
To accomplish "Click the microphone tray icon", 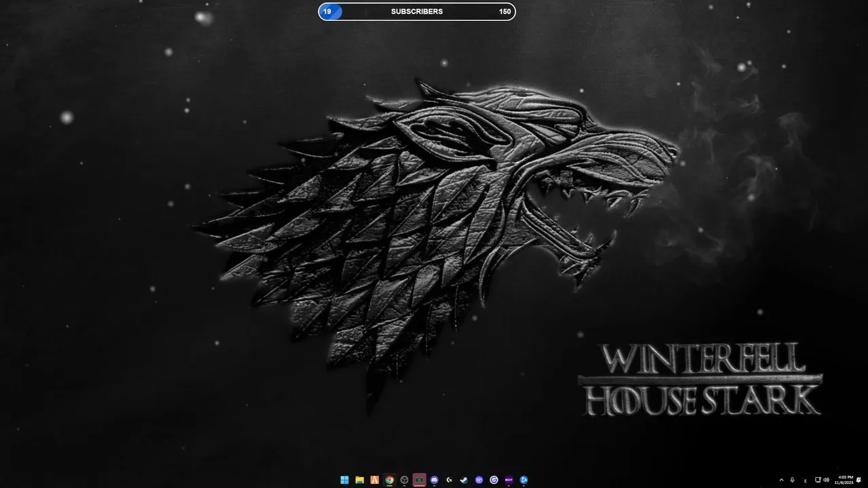I will click(x=792, y=480).
